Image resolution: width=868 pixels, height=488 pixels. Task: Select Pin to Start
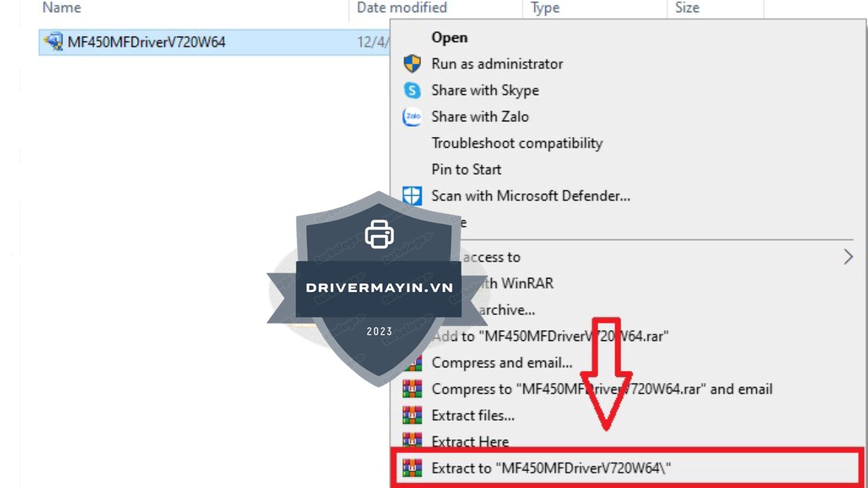tap(467, 169)
